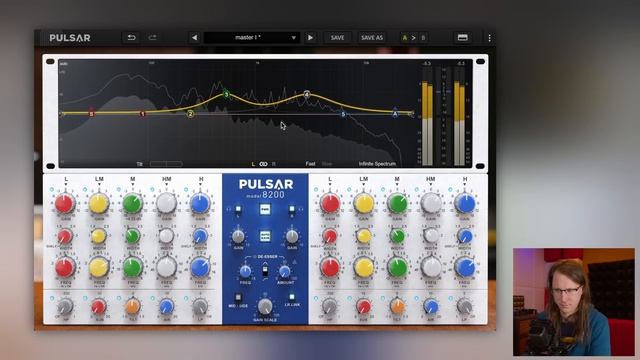This screenshot has height=360, width=640.
Task: Select the S sub node on graph
Action: pyautogui.click(x=91, y=113)
